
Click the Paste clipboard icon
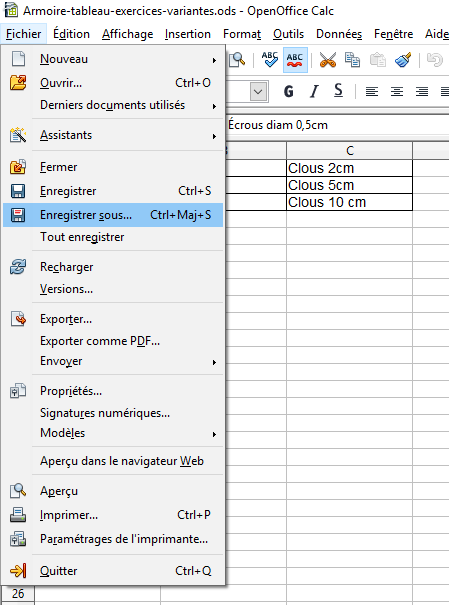pos(377,60)
